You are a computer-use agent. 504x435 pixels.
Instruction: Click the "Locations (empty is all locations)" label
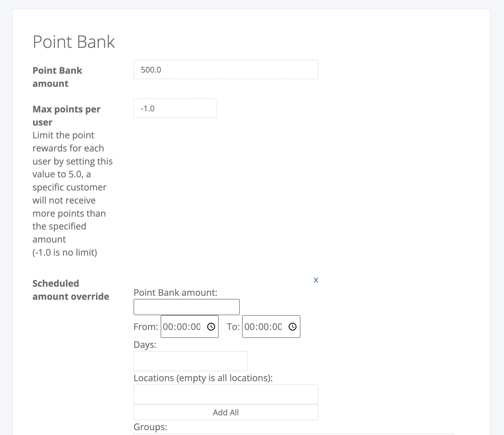tap(203, 378)
